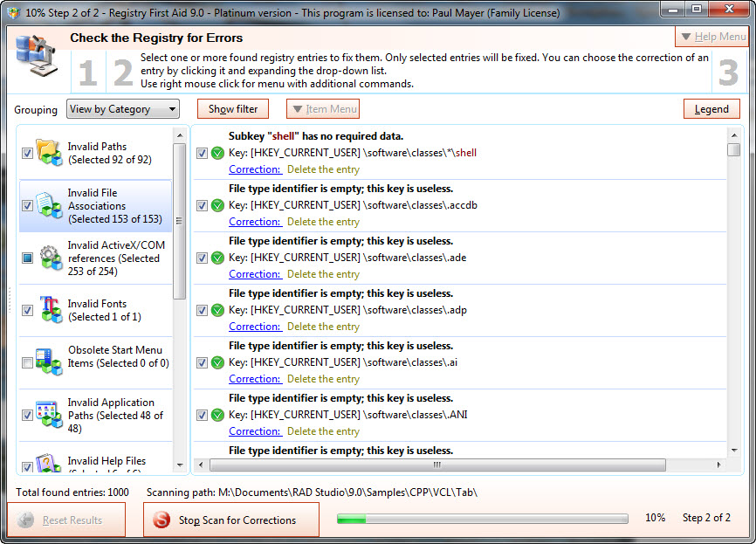Click the Invalid ActiveX/COM references gear icon
This screenshot has height=544, width=756.
point(50,258)
